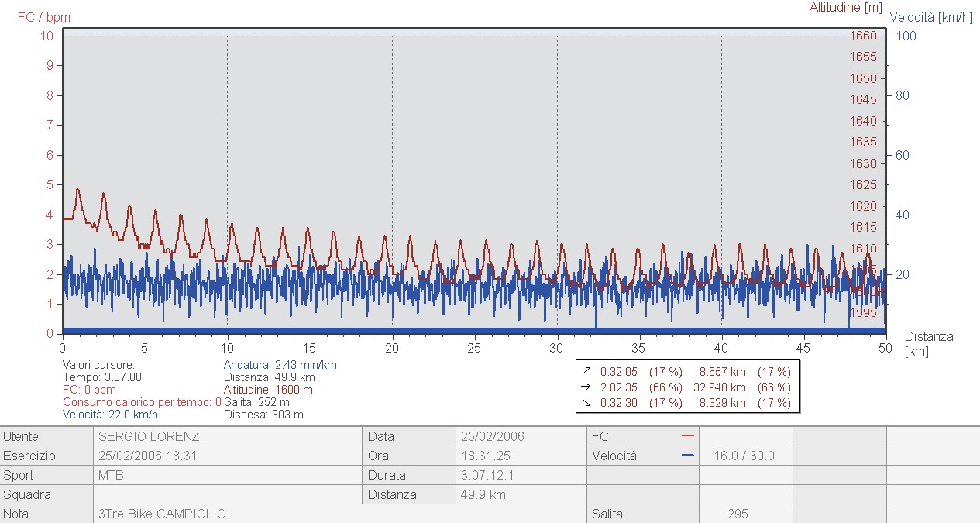Click the descent arrow icon in summary box
980x523 pixels.
tap(586, 403)
